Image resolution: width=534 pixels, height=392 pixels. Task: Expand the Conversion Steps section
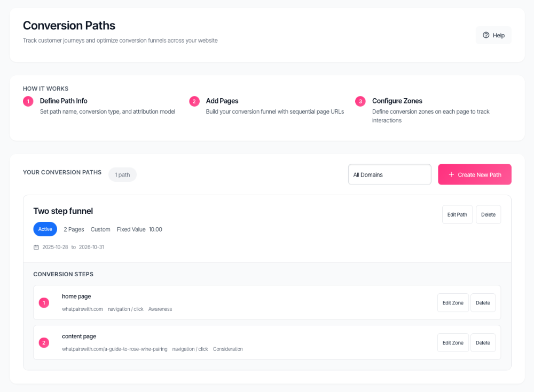(x=63, y=274)
